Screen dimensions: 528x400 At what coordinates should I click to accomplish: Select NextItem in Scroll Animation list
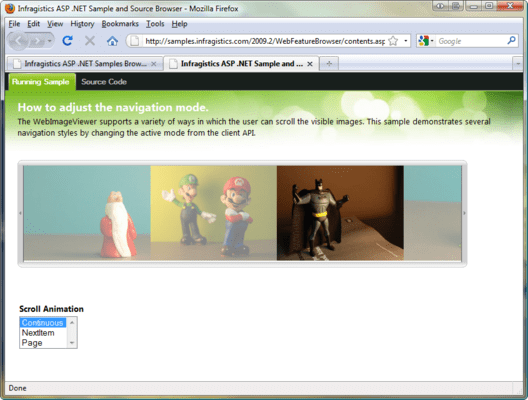point(38,333)
